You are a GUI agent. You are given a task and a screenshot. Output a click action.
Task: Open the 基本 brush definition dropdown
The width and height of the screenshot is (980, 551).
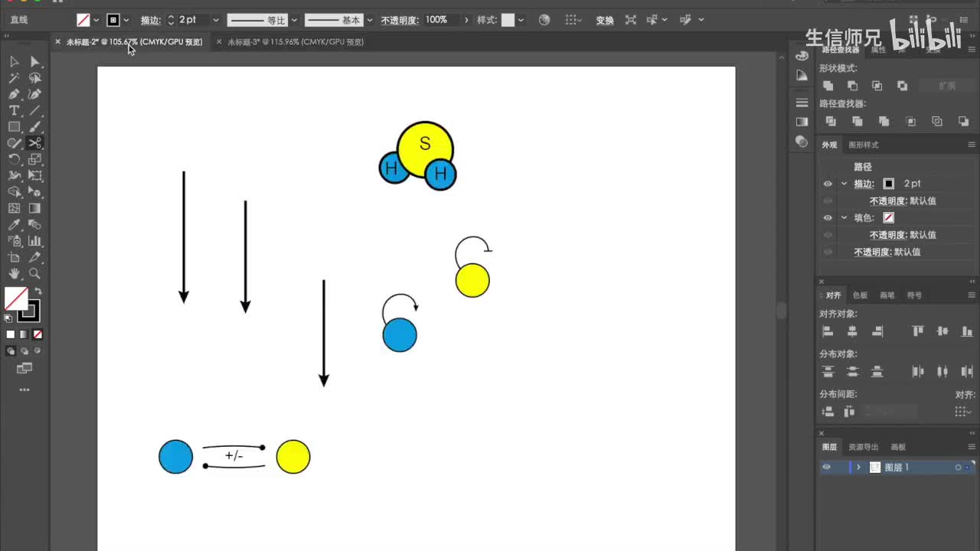370,20
